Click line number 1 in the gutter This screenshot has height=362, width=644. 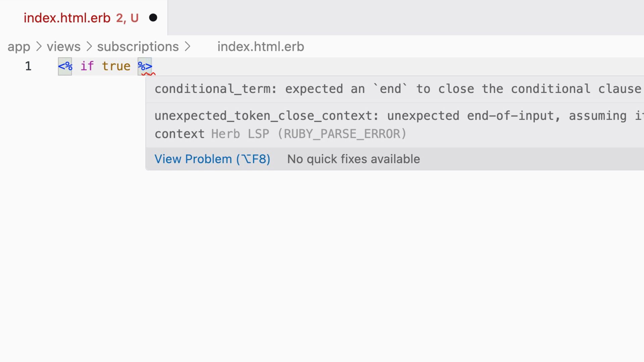tap(28, 66)
